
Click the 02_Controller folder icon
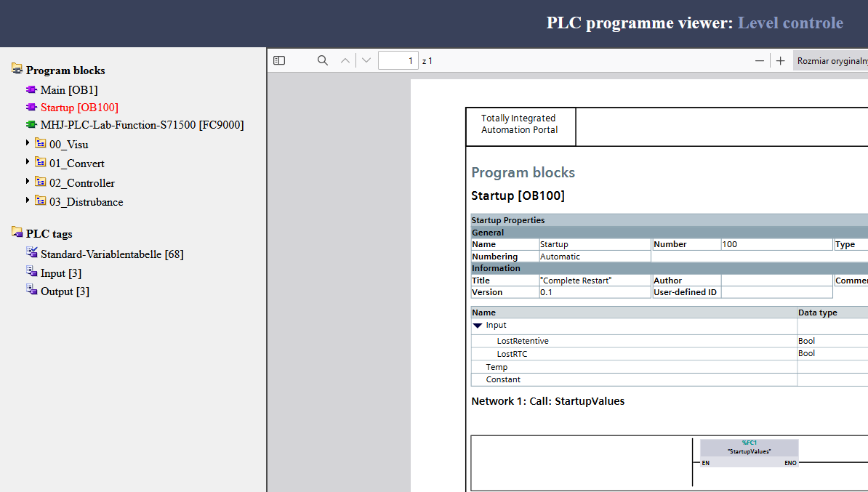(x=41, y=181)
